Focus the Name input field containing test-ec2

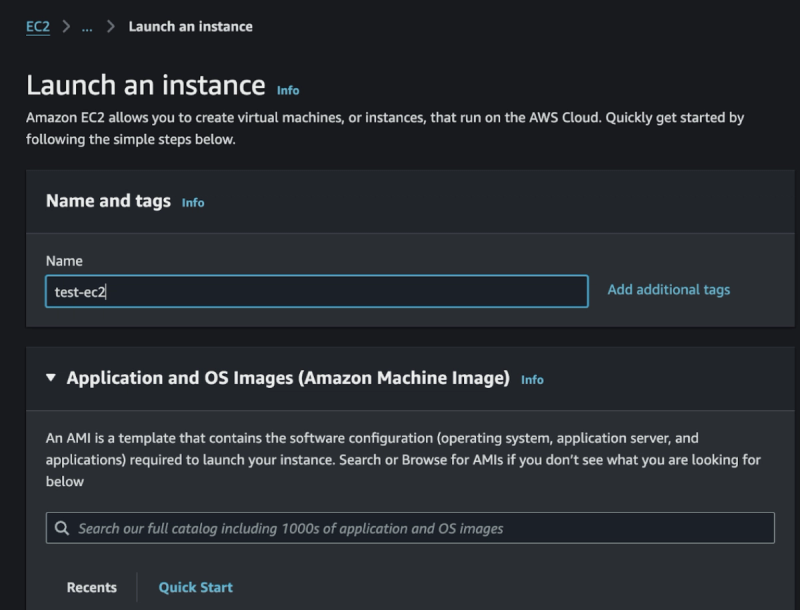coord(317,291)
